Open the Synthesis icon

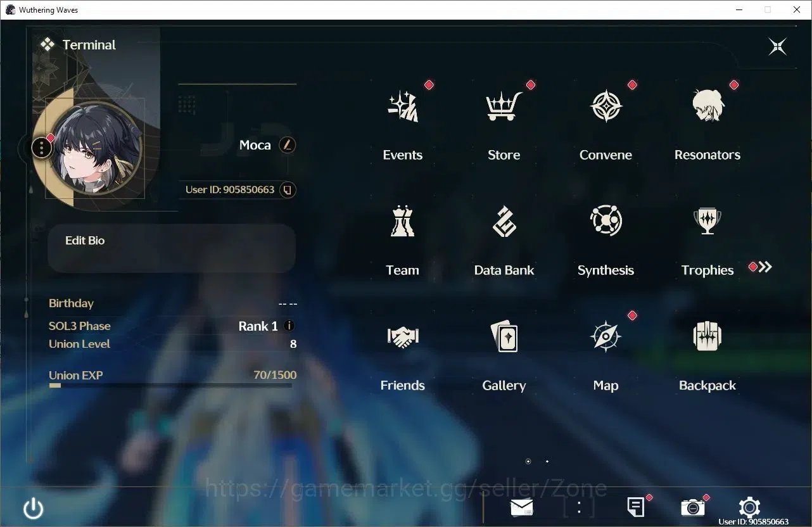point(606,221)
